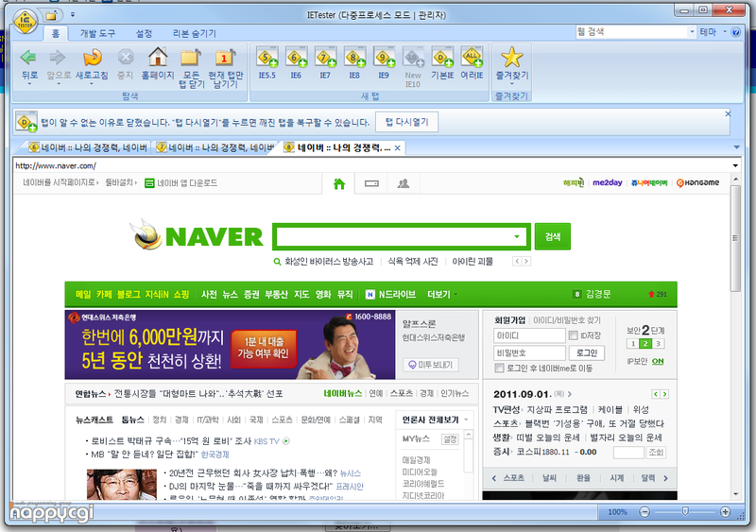This screenshot has width=756, height=532.
Task: Click the green 검색 search button
Action: (552, 236)
